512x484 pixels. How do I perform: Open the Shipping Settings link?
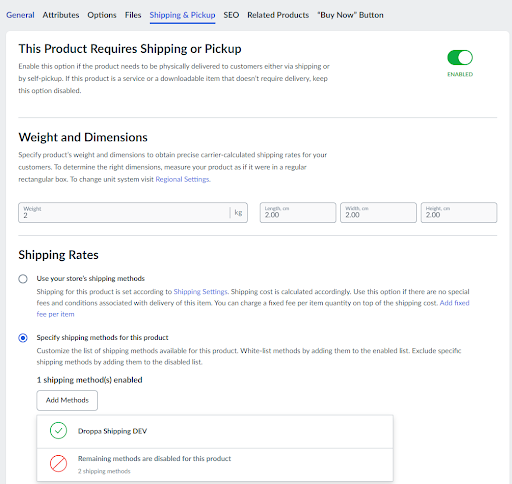[x=200, y=292]
